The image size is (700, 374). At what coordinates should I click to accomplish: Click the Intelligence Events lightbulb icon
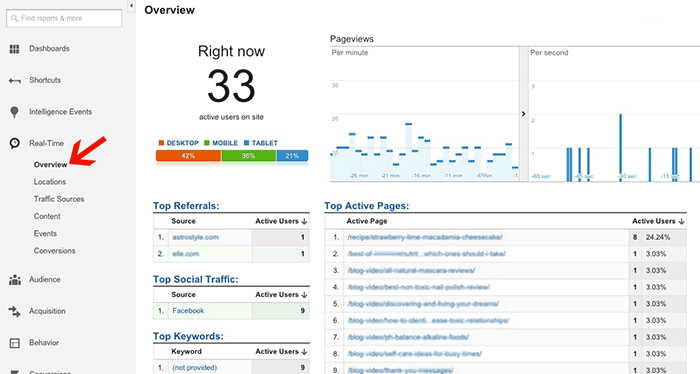pos(14,112)
